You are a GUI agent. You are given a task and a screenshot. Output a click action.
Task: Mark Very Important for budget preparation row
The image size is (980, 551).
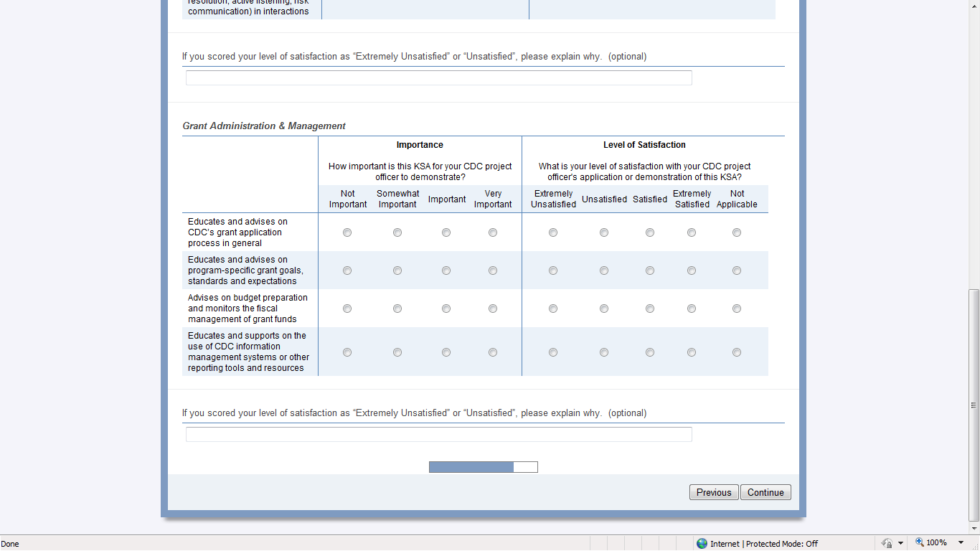(493, 309)
